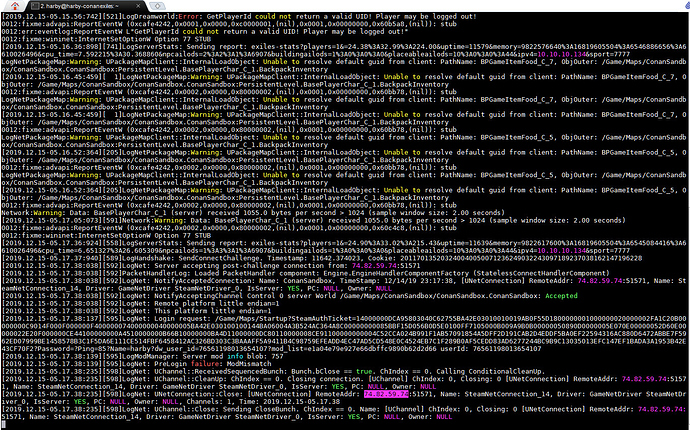The height and width of the screenshot is (430, 690).
Task: Click "UChannel::CleanUp" text
Action: coord(191,379)
